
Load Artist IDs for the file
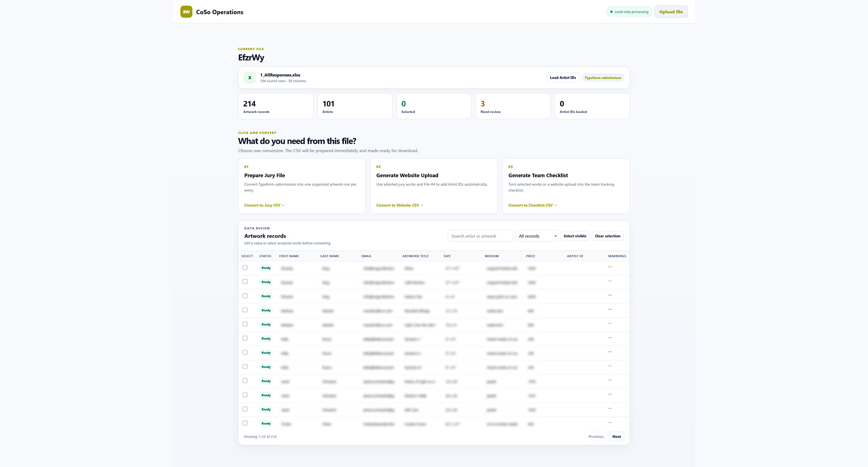tap(563, 78)
